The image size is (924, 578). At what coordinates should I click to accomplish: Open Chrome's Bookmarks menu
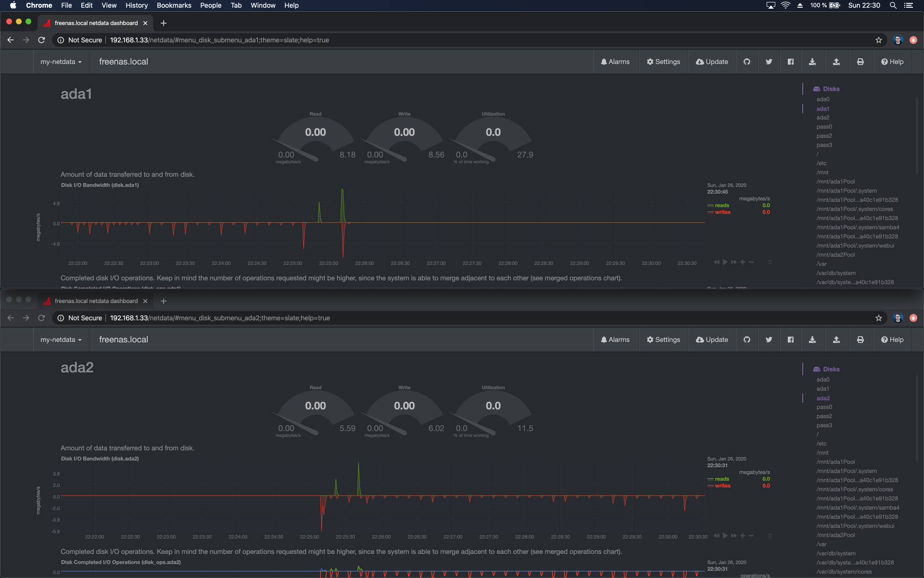[x=174, y=5]
